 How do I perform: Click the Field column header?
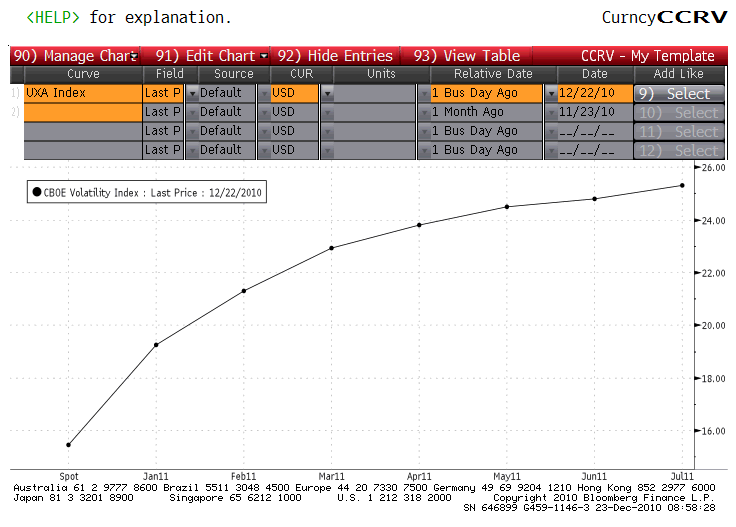(x=170, y=74)
